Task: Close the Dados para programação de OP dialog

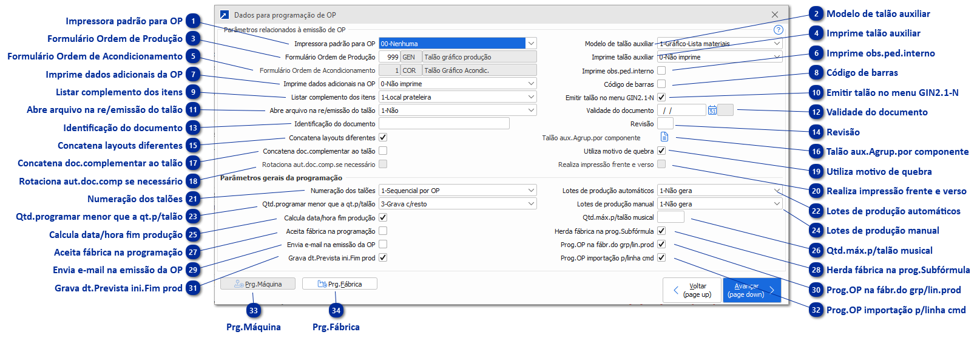Action: [774, 15]
